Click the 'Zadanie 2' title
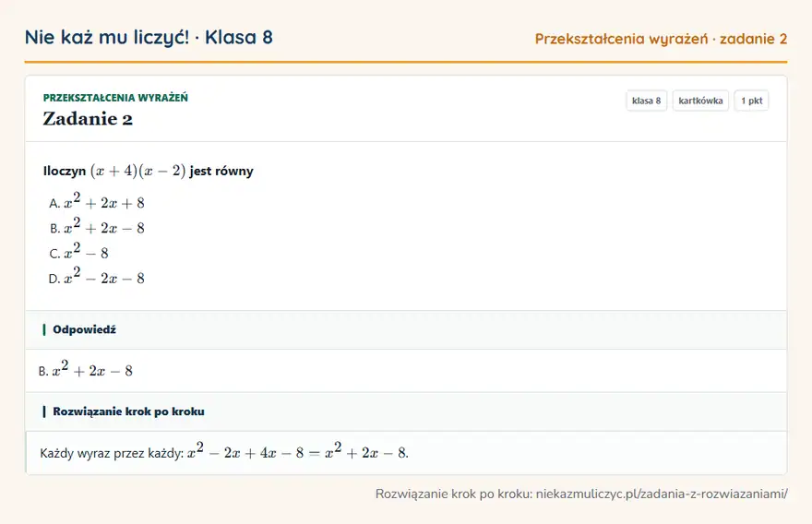 click(x=88, y=119)
